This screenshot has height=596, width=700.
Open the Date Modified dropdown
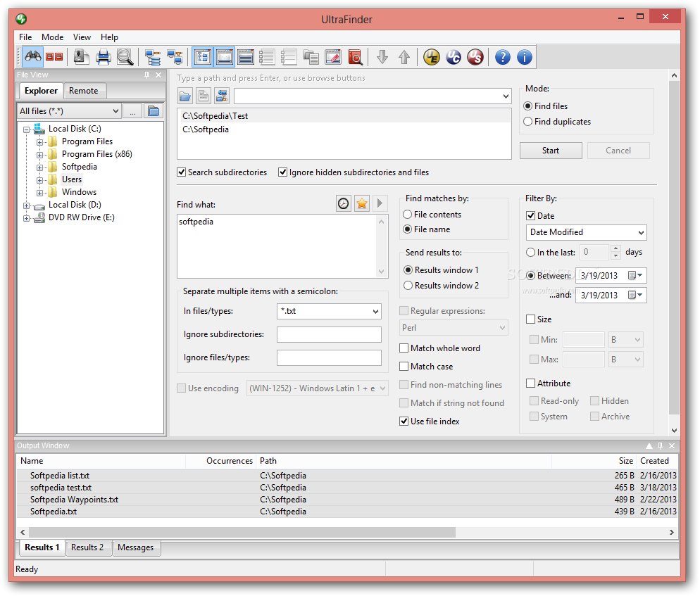coord(641,232)
